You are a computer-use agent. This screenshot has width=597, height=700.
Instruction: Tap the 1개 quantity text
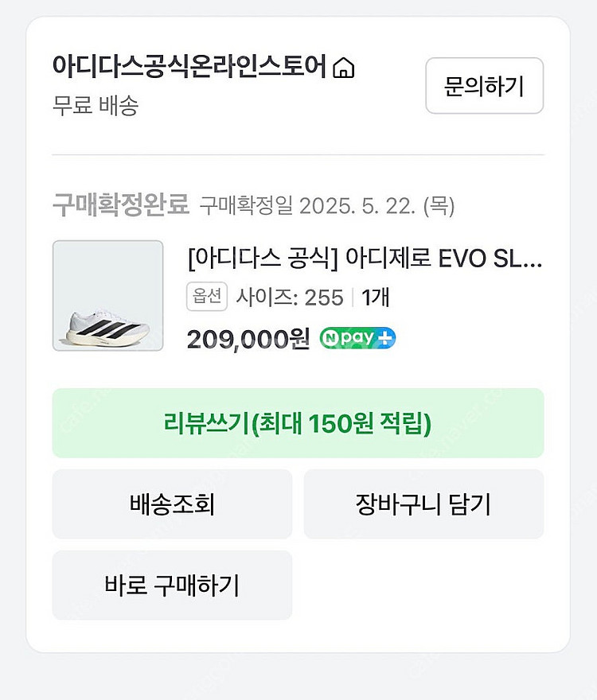(x=376, y=297)
